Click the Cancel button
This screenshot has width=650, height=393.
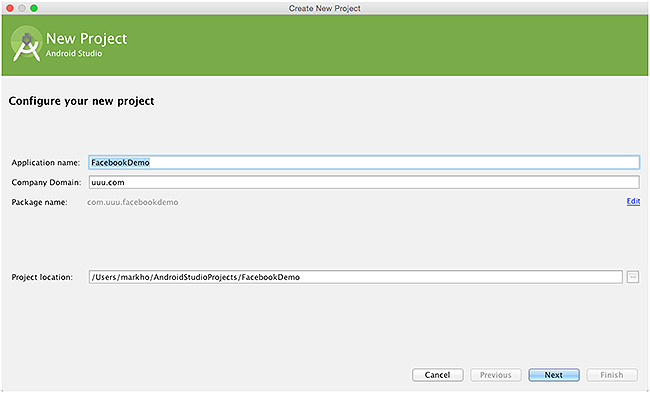tap(437, 375)
